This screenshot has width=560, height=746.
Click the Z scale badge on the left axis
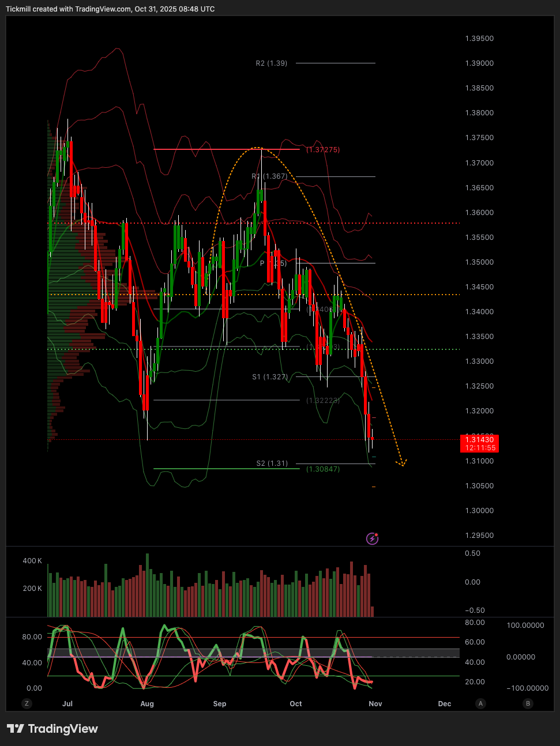27,703
